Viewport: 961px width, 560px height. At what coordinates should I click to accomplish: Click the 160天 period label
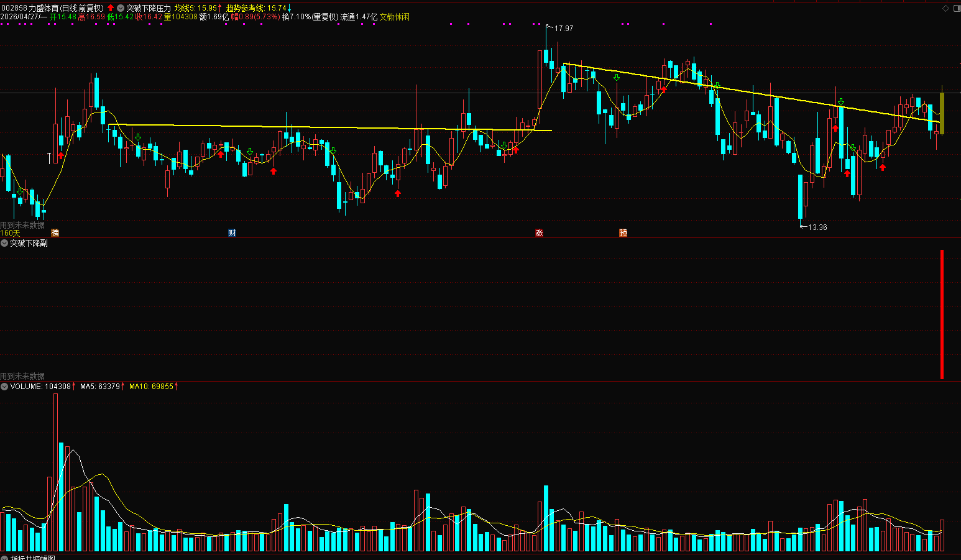pos(10,233)
